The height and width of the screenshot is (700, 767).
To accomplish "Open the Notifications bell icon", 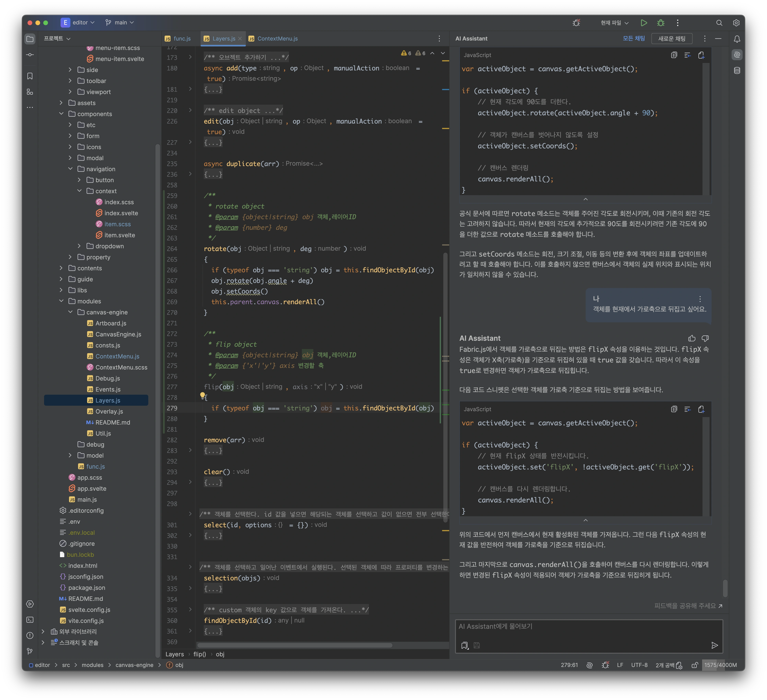I will tap(737, 39).
